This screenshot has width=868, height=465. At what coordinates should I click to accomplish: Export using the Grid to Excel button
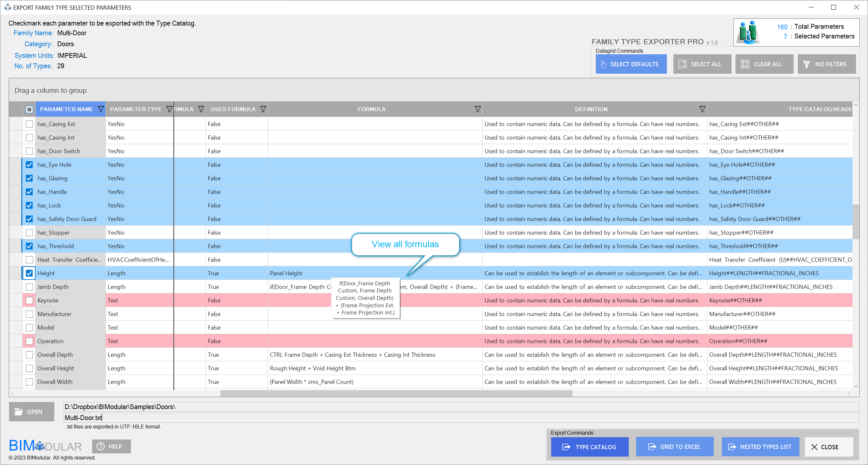tap(674, 447)
